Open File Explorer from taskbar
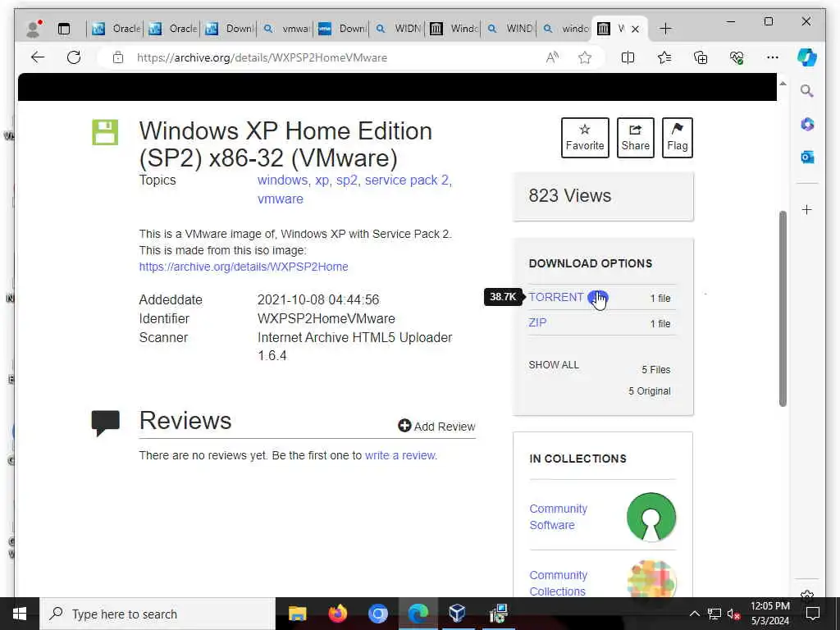 click(x=297, y=614)
